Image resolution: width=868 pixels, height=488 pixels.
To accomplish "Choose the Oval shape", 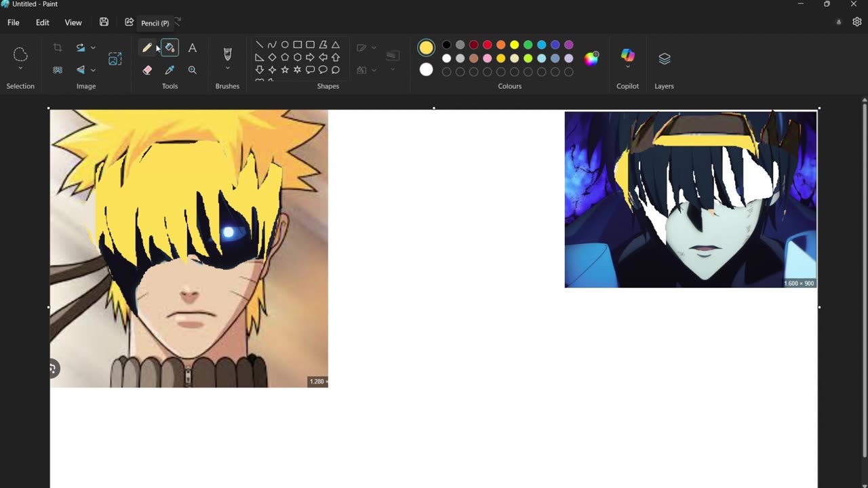I will pos(285,45).
